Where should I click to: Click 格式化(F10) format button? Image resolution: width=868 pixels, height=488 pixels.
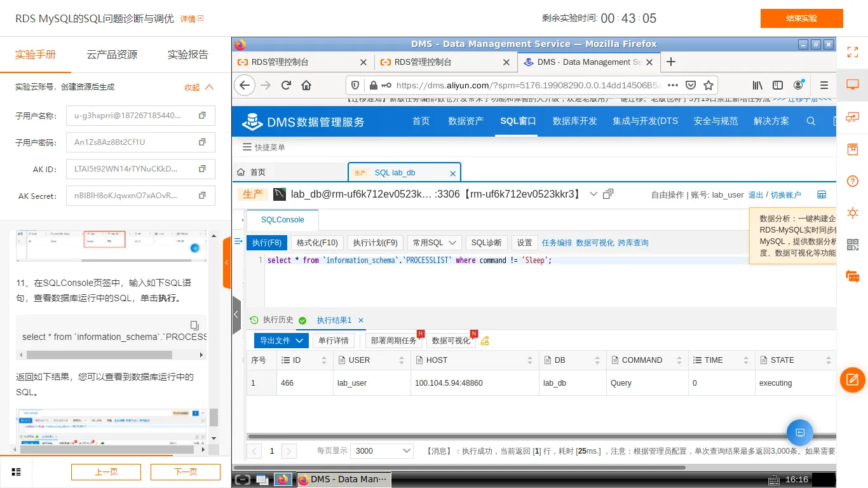317,243
